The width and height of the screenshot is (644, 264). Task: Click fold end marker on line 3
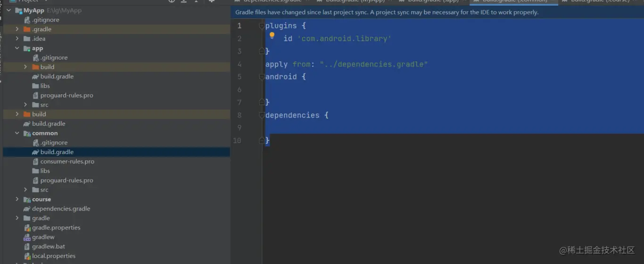point(262,51)
